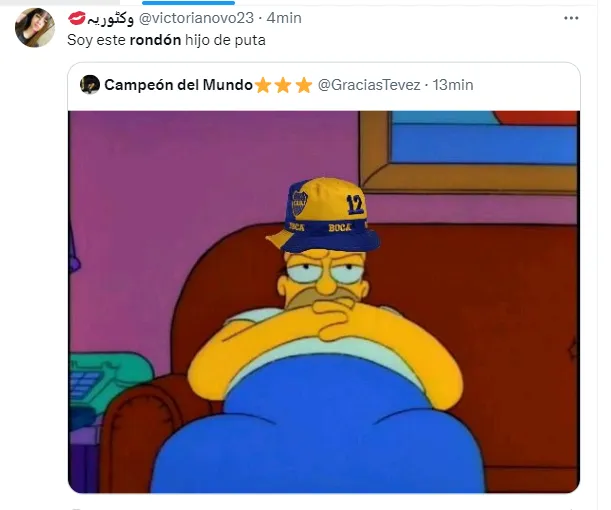
Task: Click the number 12 on the hat
Action: [355, 205]
